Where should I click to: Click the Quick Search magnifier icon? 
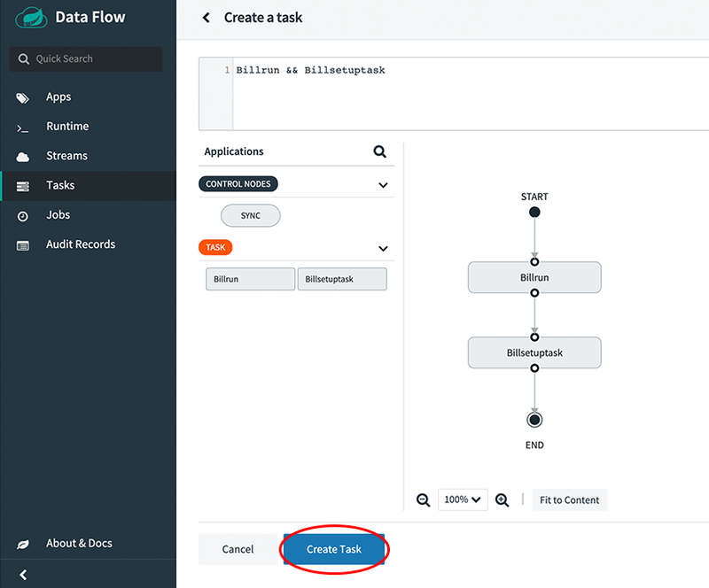pos(24,58)
